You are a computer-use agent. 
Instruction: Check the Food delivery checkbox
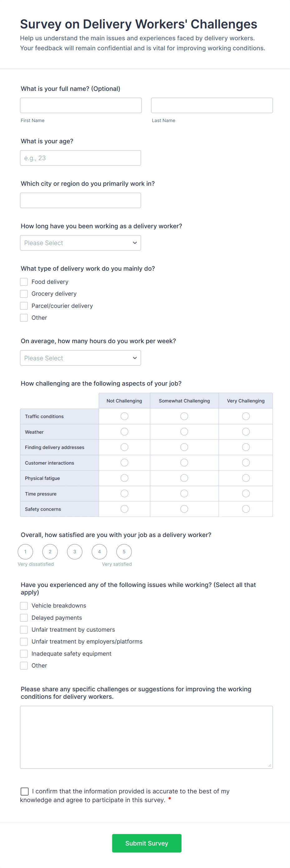24,281
